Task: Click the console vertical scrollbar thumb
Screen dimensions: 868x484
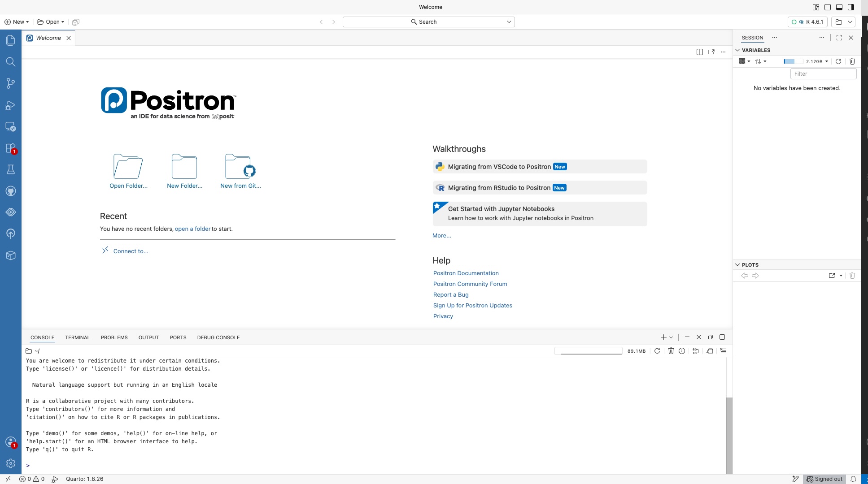Action: 729,435
